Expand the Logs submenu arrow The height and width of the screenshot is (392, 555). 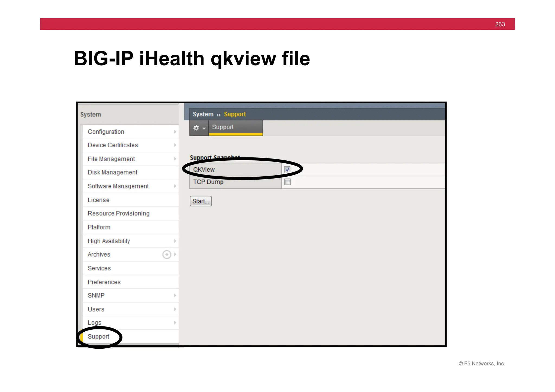click(175, 322)
